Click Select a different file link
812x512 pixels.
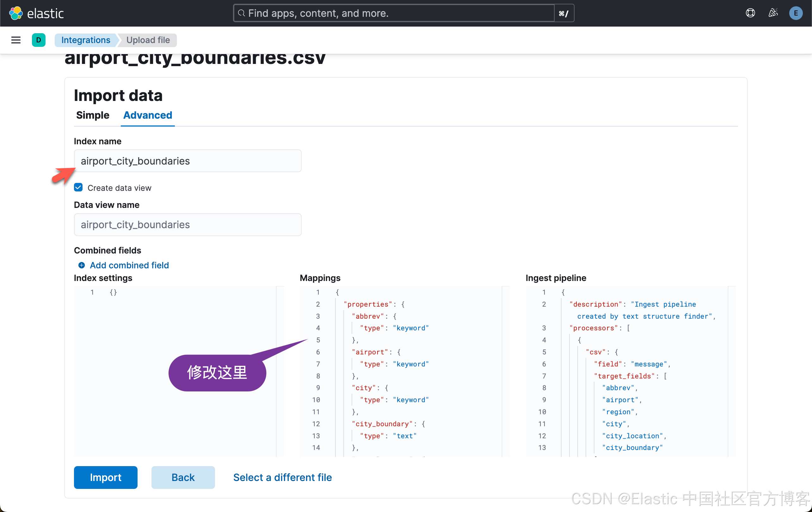coord(282,477)
